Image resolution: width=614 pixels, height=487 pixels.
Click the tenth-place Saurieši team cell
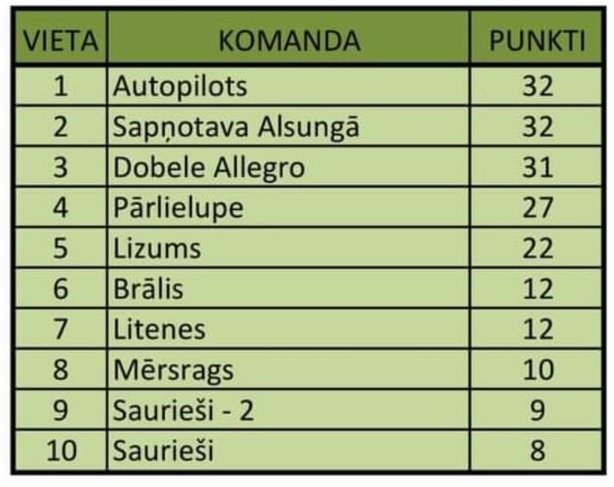[289, 451]
